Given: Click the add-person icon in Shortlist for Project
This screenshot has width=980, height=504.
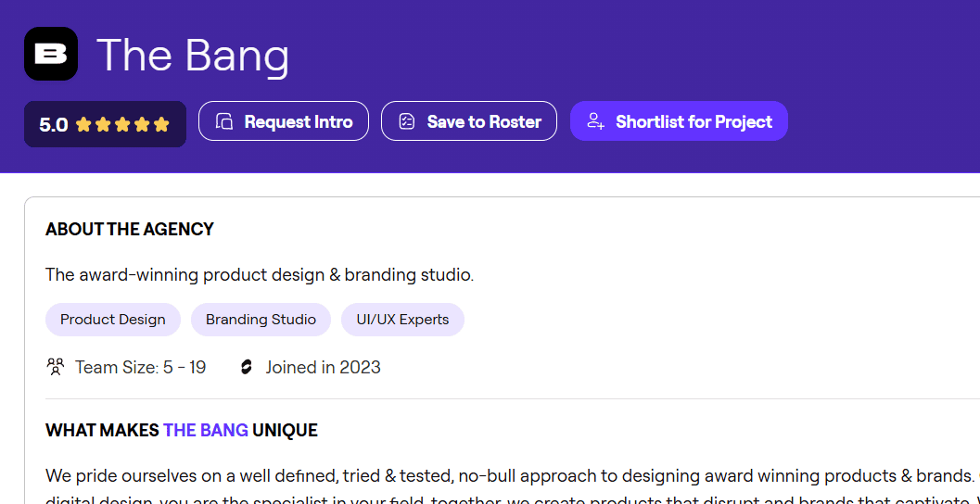Looking at the screenshot, I should coord(596,121).
